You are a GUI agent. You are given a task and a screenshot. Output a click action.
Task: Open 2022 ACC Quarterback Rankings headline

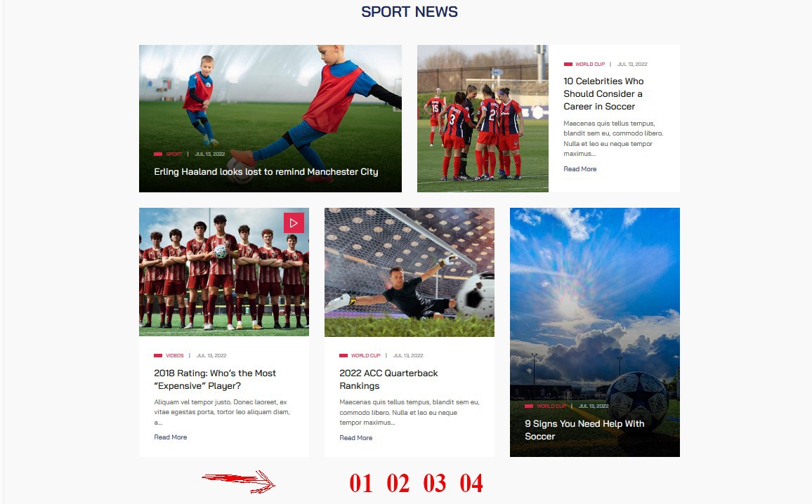[388, 379]
